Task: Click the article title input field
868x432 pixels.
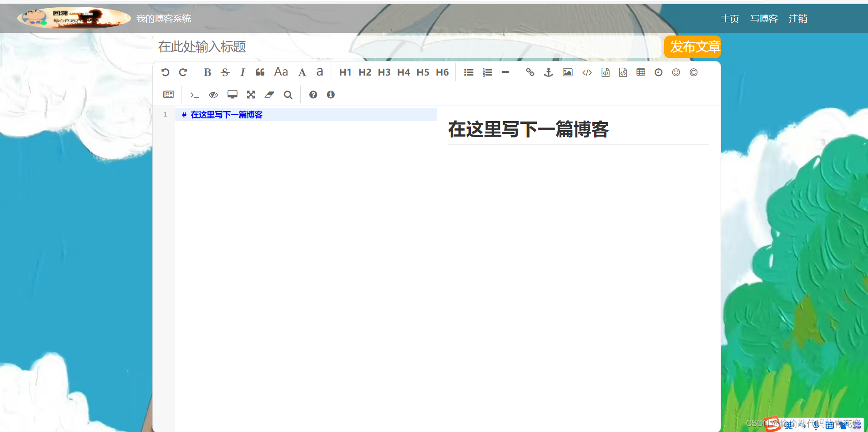Action: click(407, 47)
